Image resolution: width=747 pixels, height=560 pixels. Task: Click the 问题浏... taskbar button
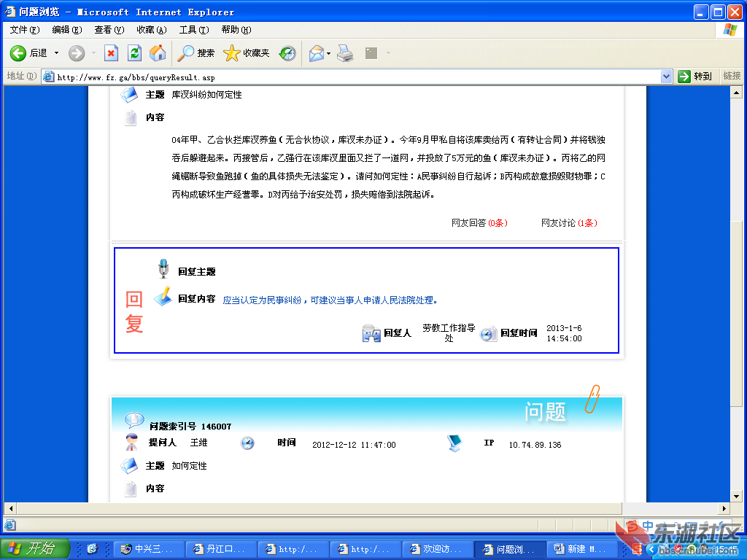pos(510,549)
